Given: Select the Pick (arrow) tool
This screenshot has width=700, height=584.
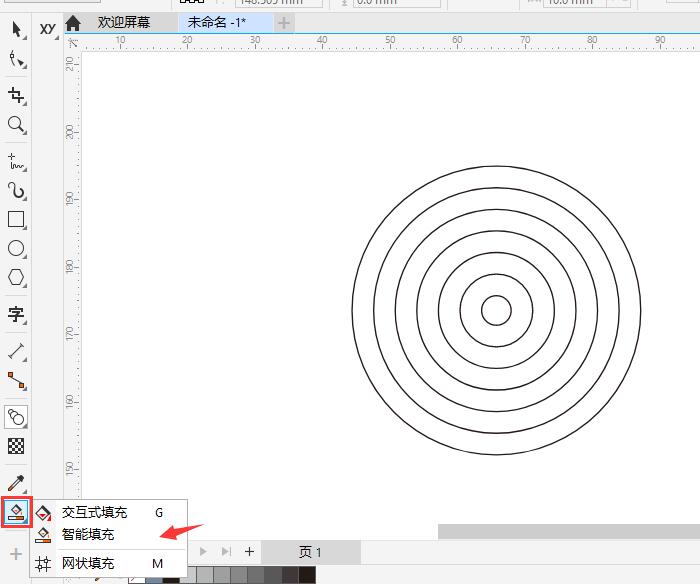Looking at the screenshot, I should (17, 29).
